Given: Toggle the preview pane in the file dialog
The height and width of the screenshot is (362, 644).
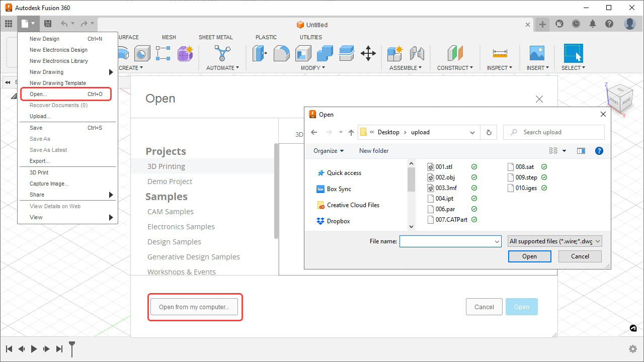Looking at the screenshot, I should click(581, 150).
